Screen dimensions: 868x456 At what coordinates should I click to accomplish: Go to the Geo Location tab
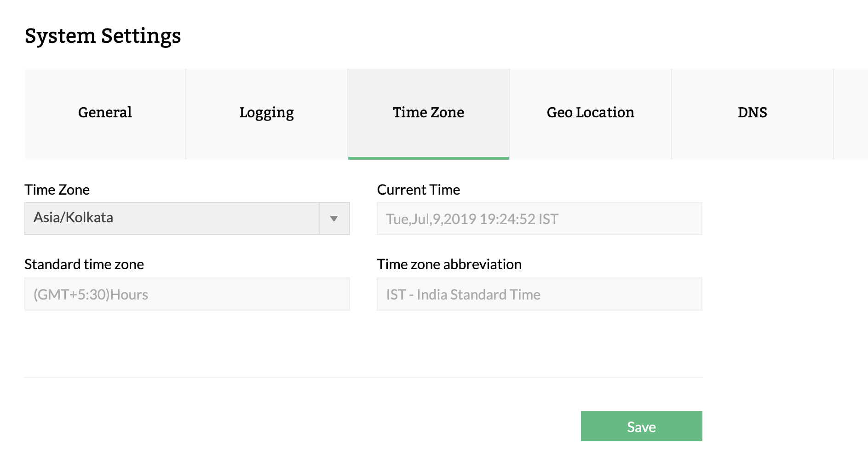[590, 113]
